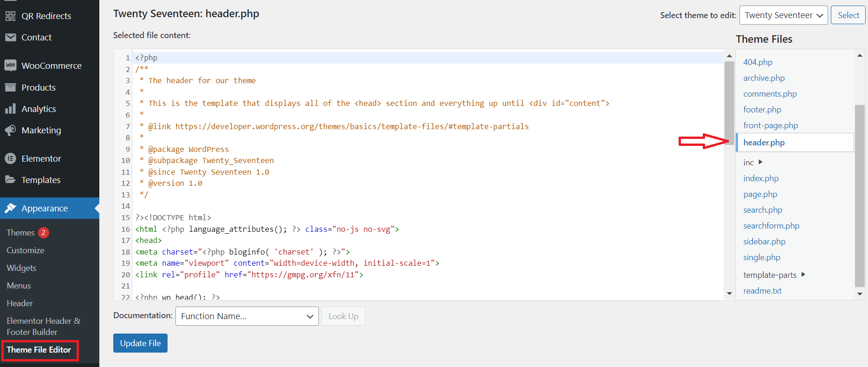
Task: Open archive.php theme file
Action: click(764, 78)
